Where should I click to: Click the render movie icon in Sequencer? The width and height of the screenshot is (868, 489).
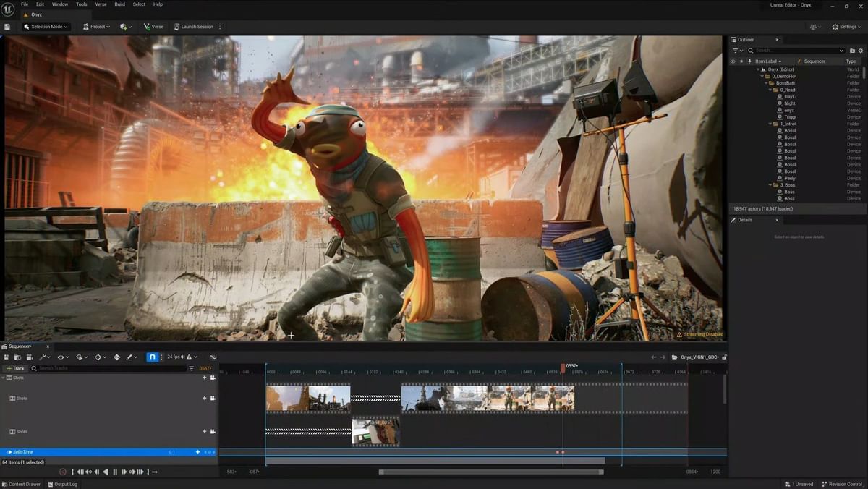click(17, 357)
